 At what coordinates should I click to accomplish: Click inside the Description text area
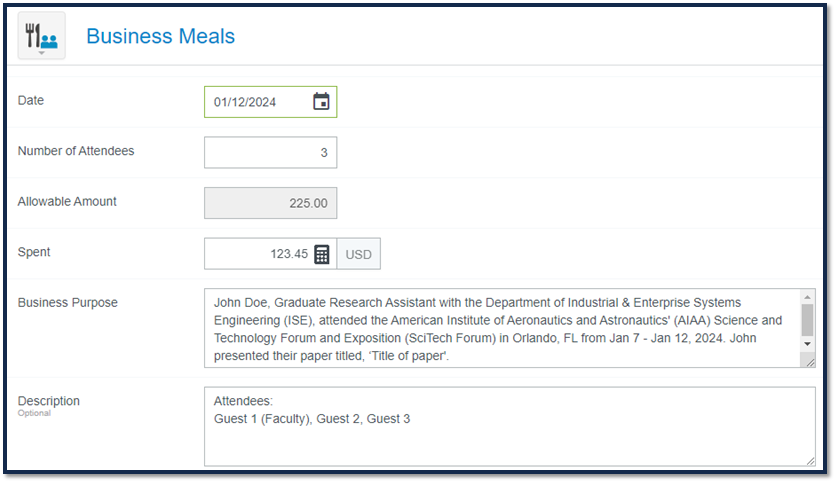[x=510, y=426]
